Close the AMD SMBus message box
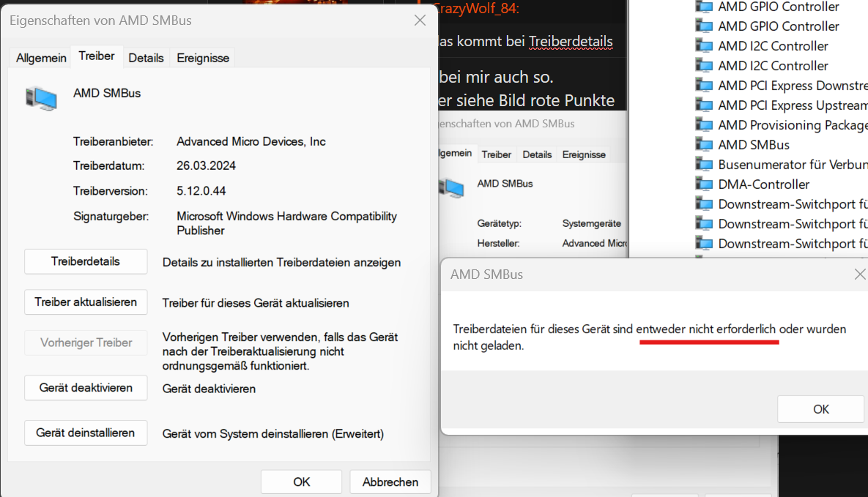 859,274
